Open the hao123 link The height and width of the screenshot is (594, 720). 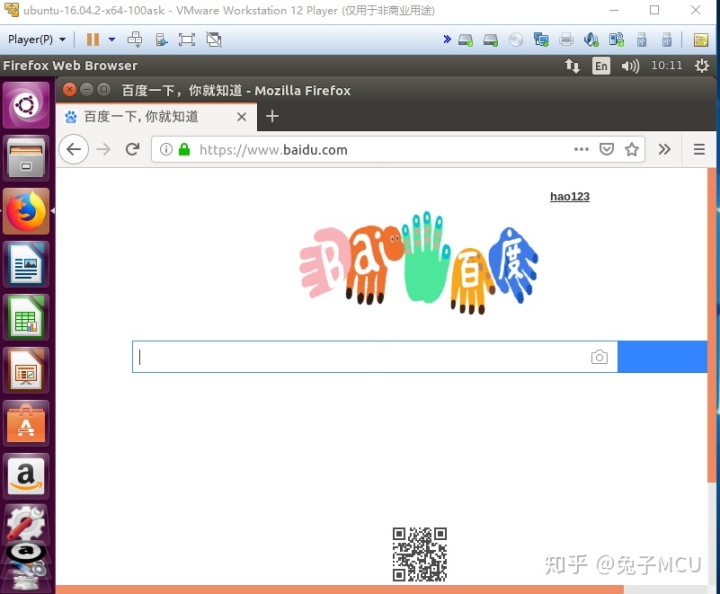click(x=570, y=196)
